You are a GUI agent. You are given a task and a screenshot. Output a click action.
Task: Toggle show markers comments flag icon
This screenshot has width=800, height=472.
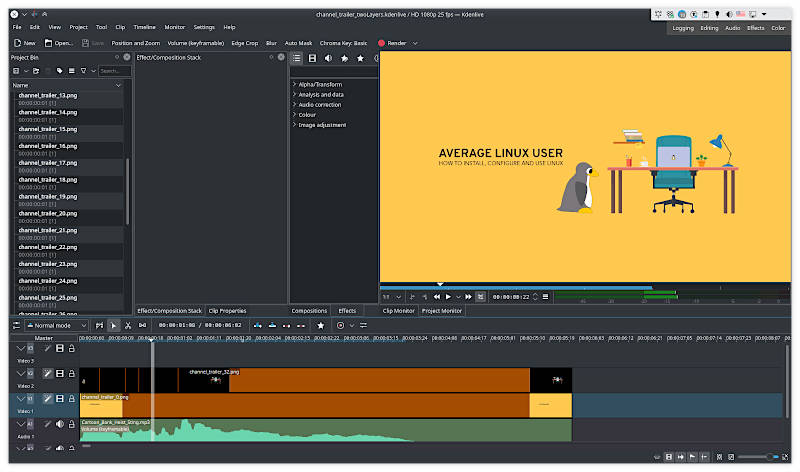(x=692, y=457)
